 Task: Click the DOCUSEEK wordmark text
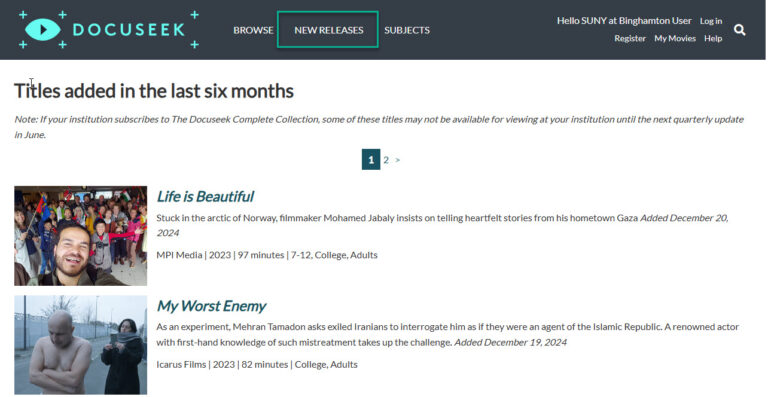click(129, 30)
